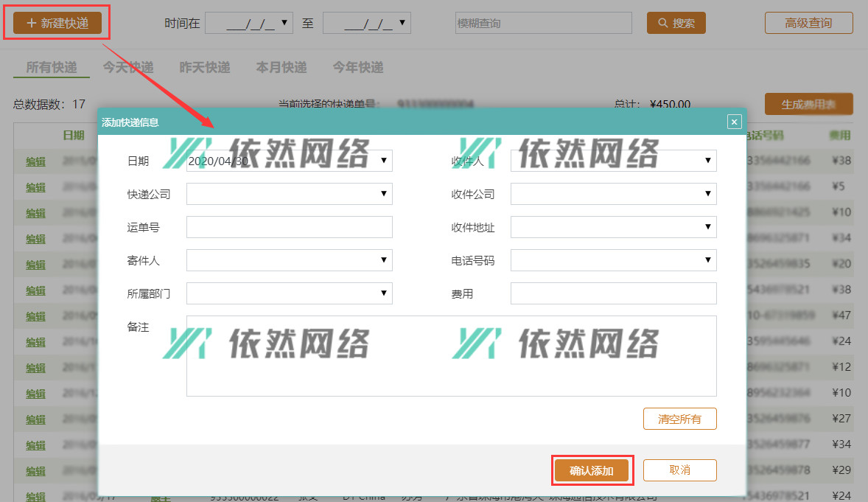Close the 添加快递信息 dialog
The image size is (868, 502).
pyautogui.click(x=734, y=122)
